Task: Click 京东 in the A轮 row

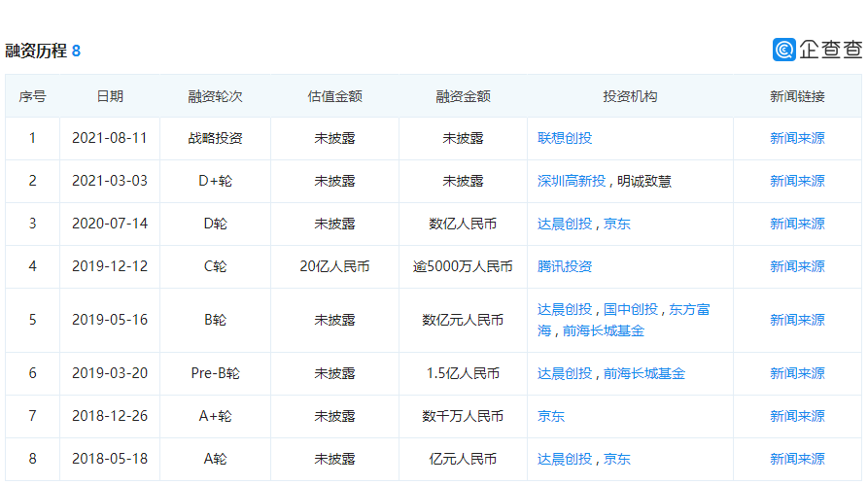Action: (x=617, y=459)
